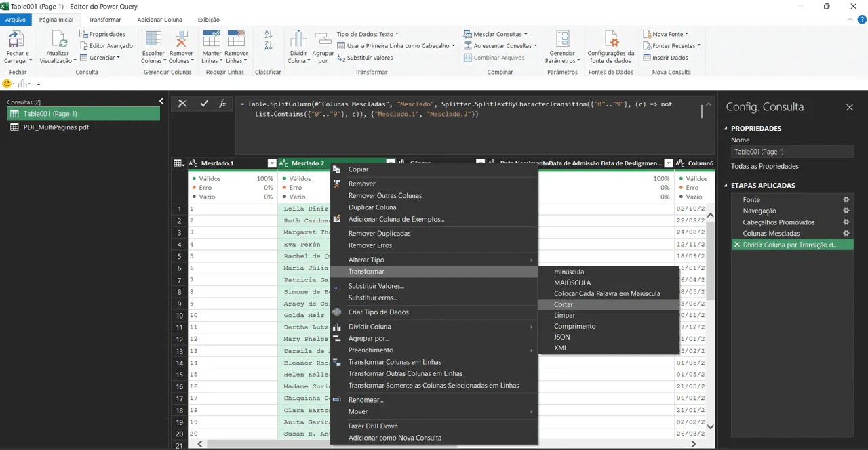
Task: Click the smiley feedback icon
Action: point(7,83)
